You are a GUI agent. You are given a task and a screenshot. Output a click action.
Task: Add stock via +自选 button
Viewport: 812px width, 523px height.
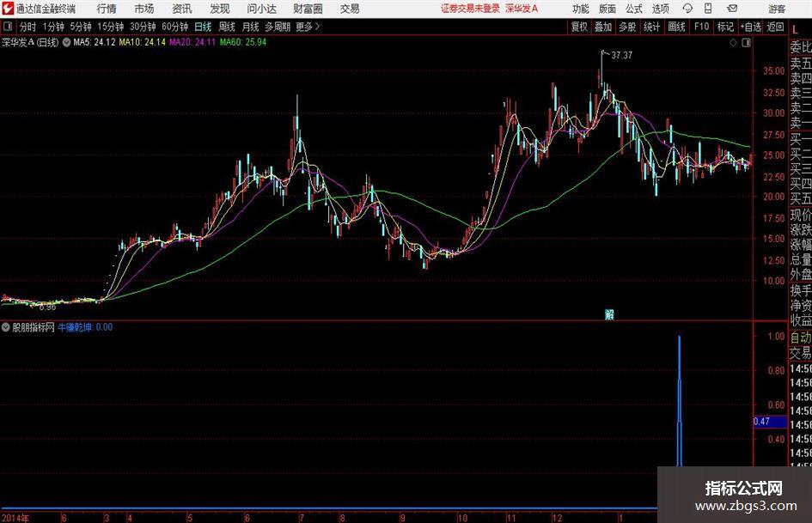[x=751, y=27]
